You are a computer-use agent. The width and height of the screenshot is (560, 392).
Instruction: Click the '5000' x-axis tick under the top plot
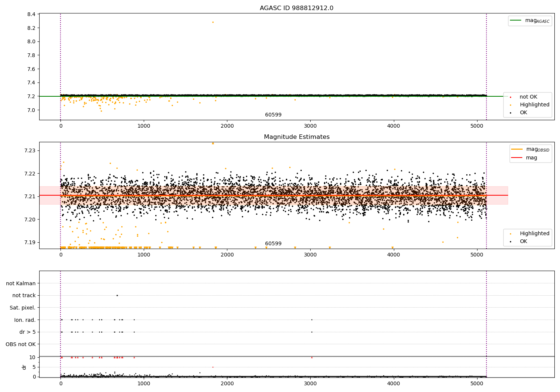click(x=477, y=126)
